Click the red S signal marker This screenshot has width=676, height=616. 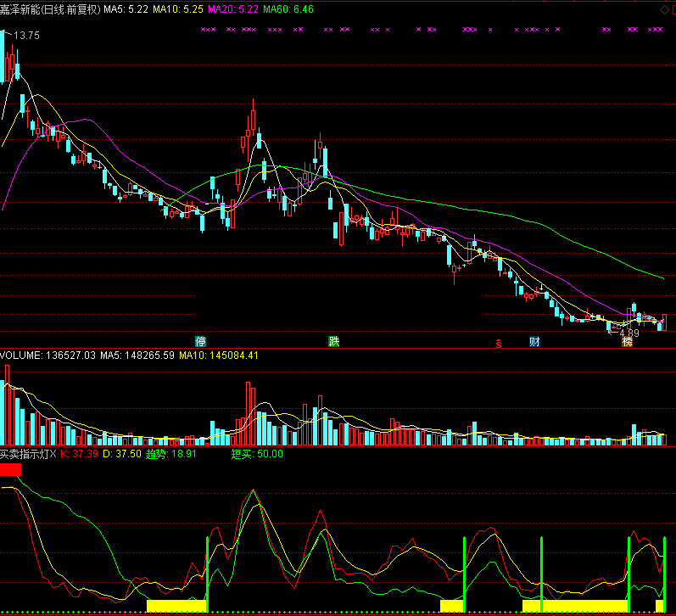pyautogui.click(x=499, y=344)
